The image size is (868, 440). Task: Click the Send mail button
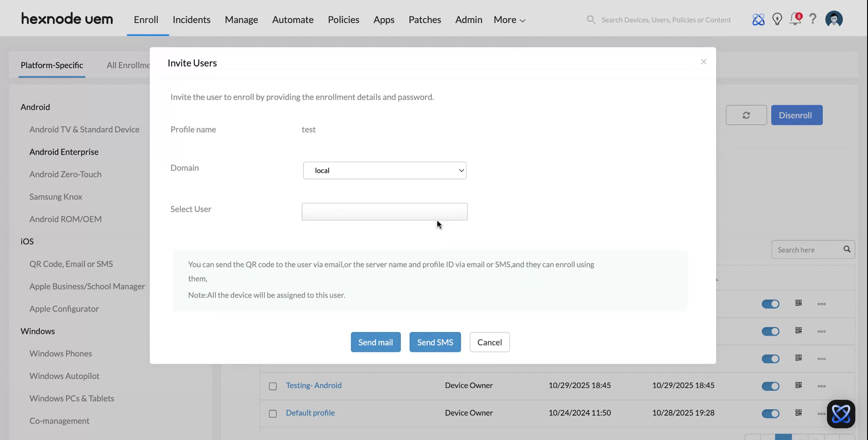coord(375,342)
